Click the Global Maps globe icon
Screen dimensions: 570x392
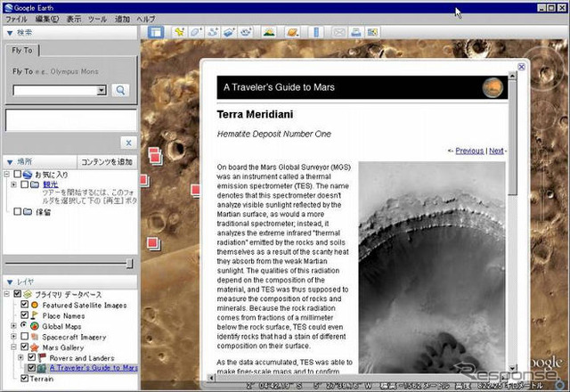[35, 326]
